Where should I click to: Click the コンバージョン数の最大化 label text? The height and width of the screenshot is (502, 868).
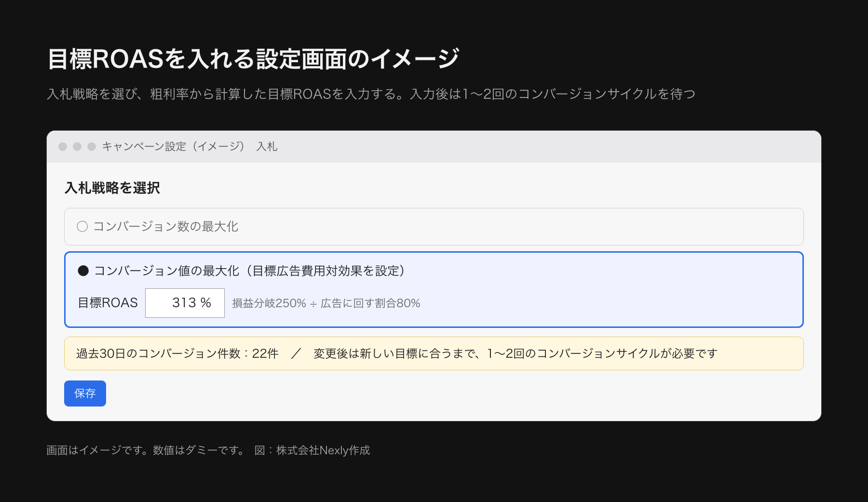[166, 226]
